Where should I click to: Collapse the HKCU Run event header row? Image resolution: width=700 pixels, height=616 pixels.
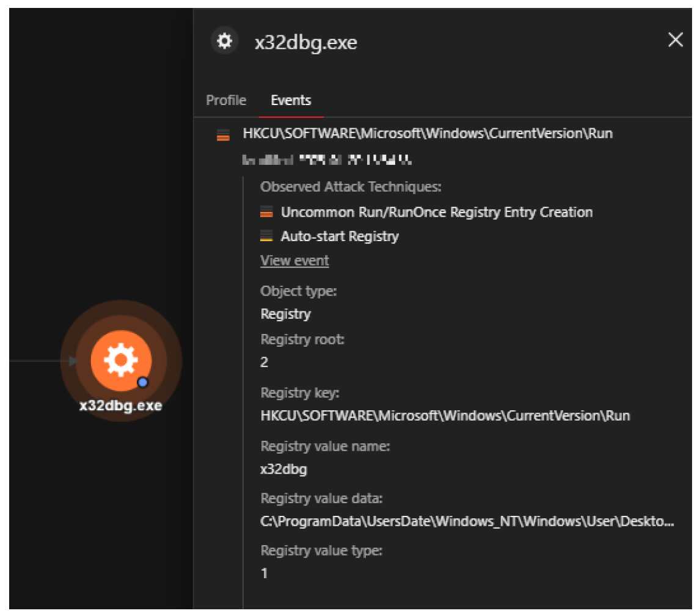(427, 134)
